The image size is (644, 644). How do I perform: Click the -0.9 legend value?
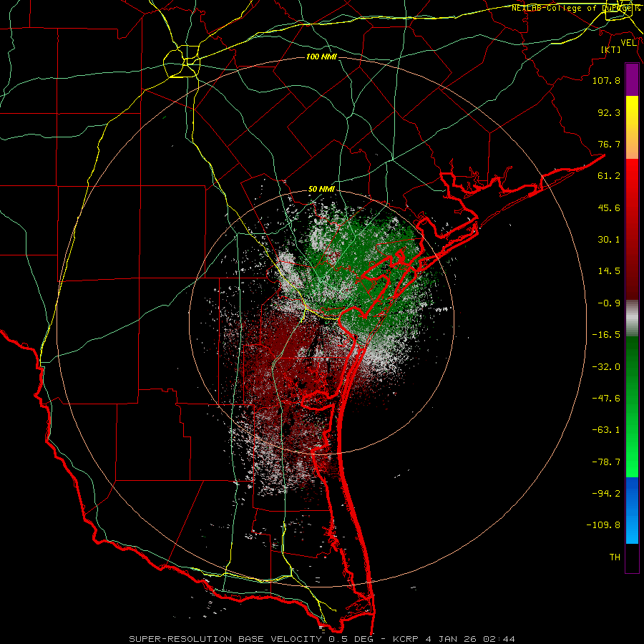click(609, 303)
